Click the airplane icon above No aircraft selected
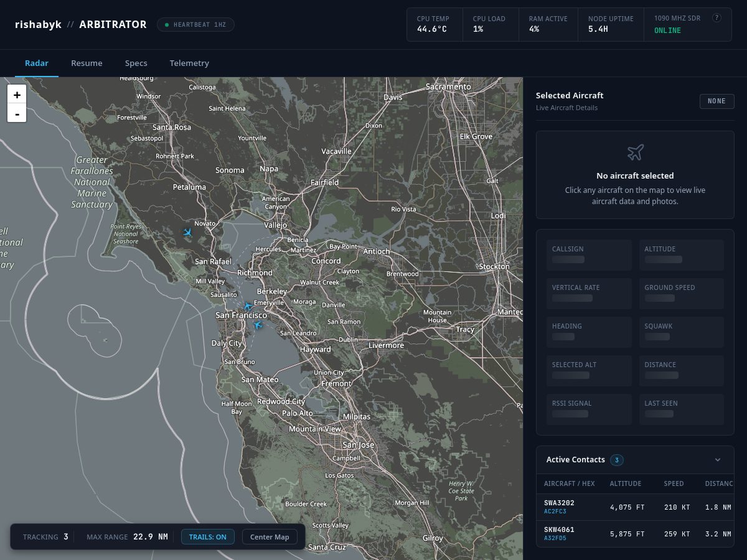The width and height of the screenshot is (747, 560). coord(635,152)
